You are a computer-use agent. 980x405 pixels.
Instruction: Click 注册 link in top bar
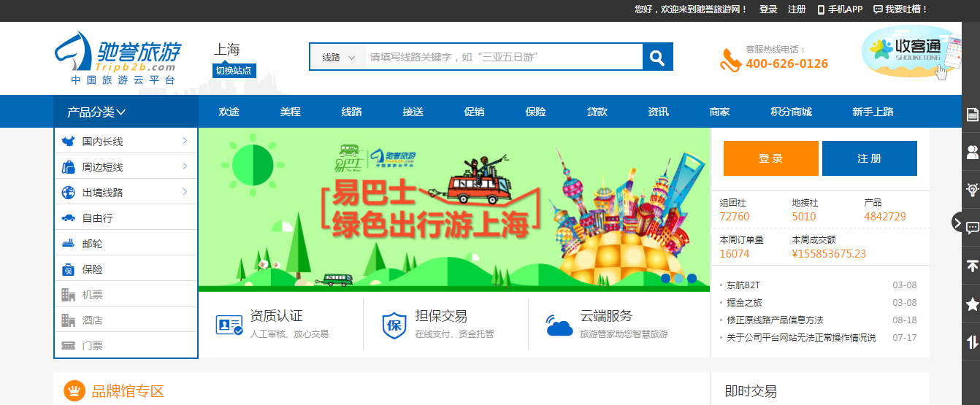[x=797, y=9]
